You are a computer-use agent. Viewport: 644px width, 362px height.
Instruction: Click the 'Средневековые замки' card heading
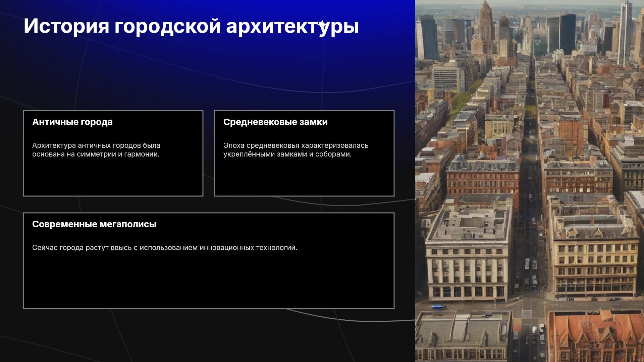[x=275, y=122]
